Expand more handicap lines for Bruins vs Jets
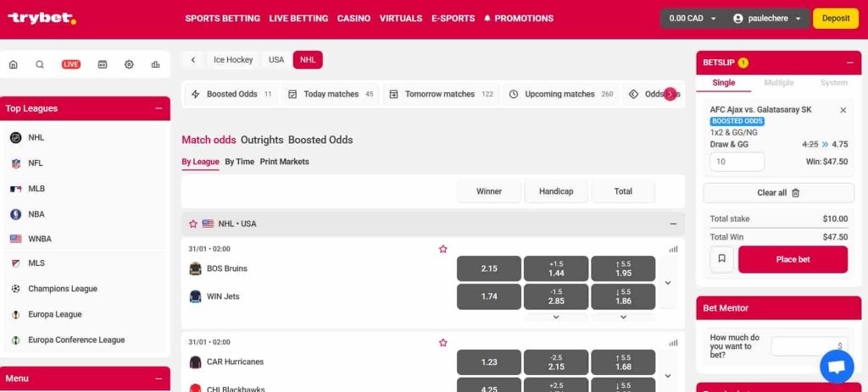 tap(556, 317)
